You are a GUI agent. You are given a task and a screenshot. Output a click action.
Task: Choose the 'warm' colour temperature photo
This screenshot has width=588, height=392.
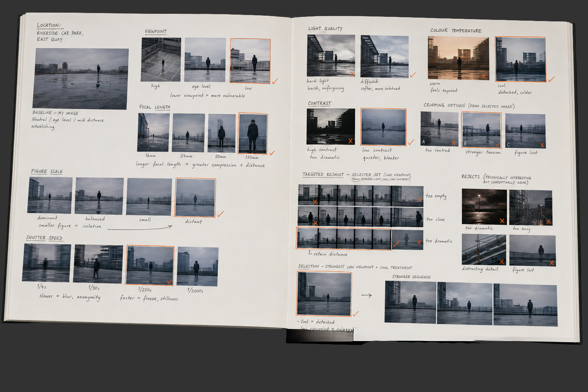coord(458,58)
